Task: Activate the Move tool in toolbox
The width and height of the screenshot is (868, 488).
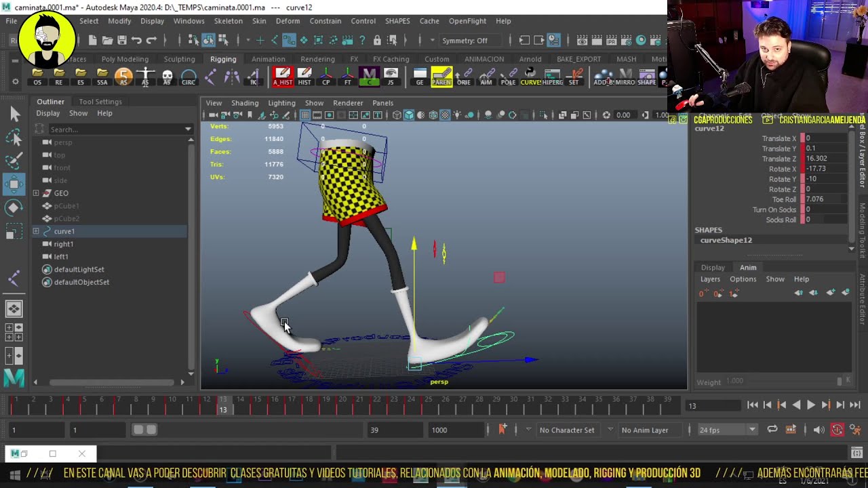Action: click(14, 184)
